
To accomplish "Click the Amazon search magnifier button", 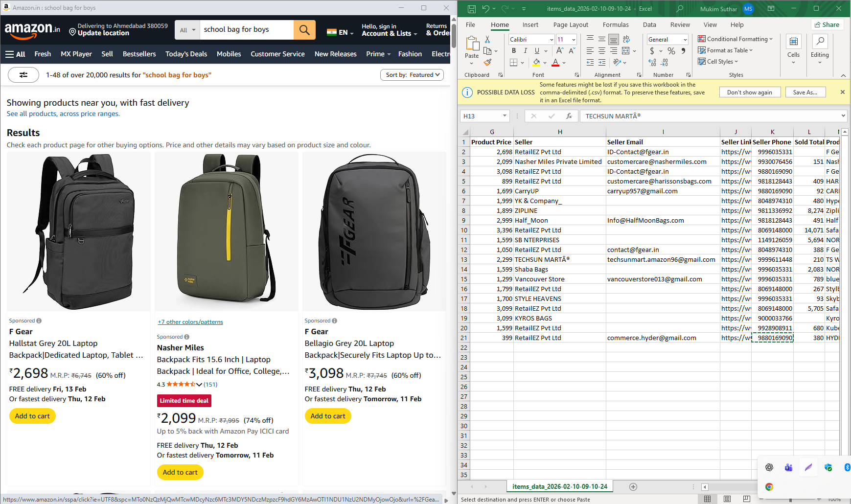I will pos(304,30).
